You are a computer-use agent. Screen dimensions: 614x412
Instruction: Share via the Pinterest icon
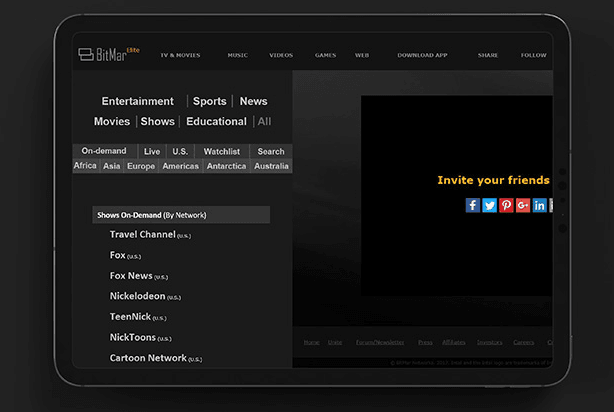coord(506,205)
